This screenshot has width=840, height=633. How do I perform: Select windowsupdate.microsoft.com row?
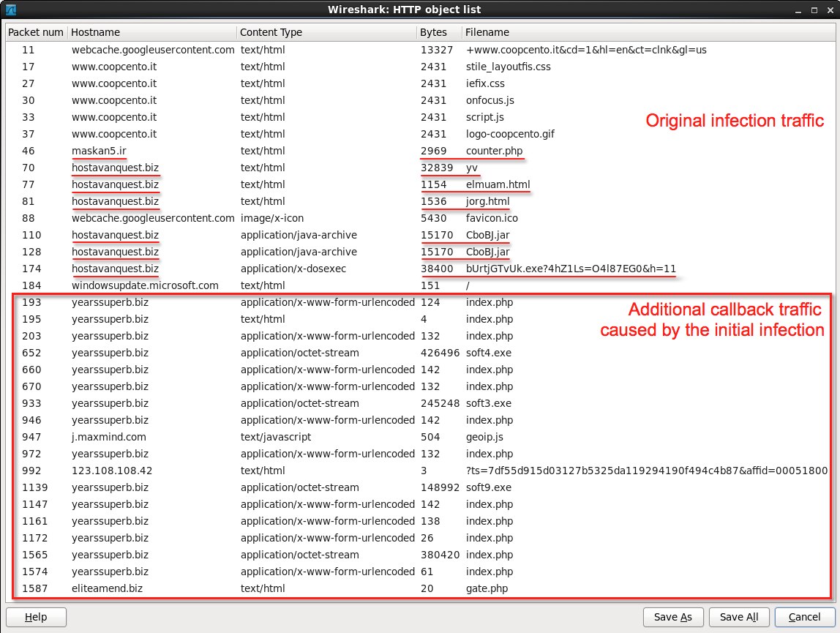[420, 285]
